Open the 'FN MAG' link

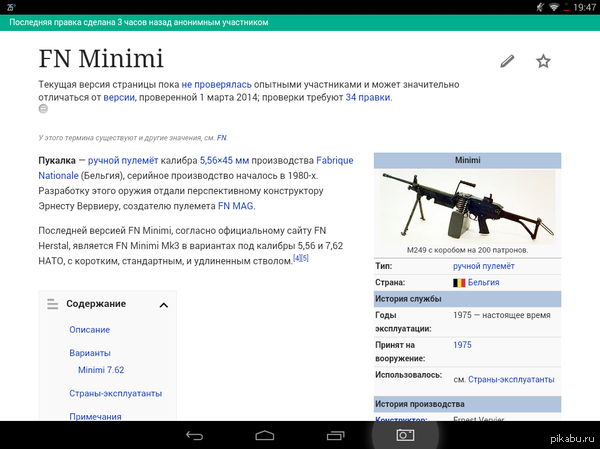click(x=235, y=206)
